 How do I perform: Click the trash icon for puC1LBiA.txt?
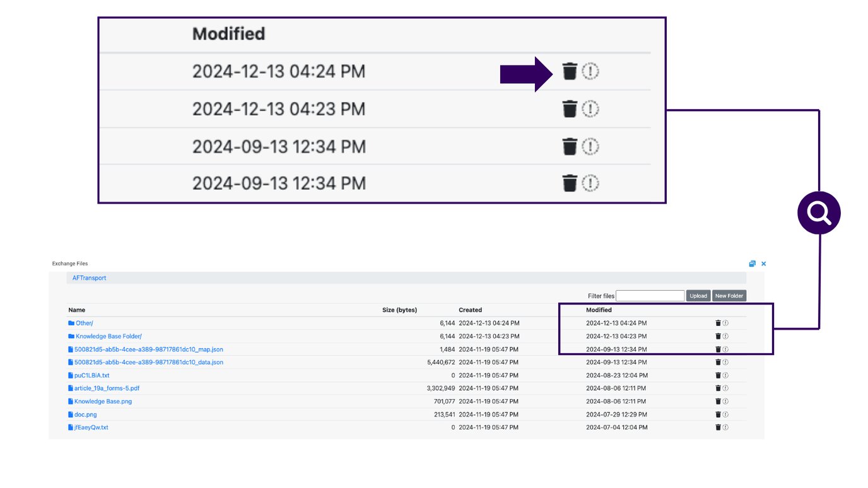[x=718, y=375]
